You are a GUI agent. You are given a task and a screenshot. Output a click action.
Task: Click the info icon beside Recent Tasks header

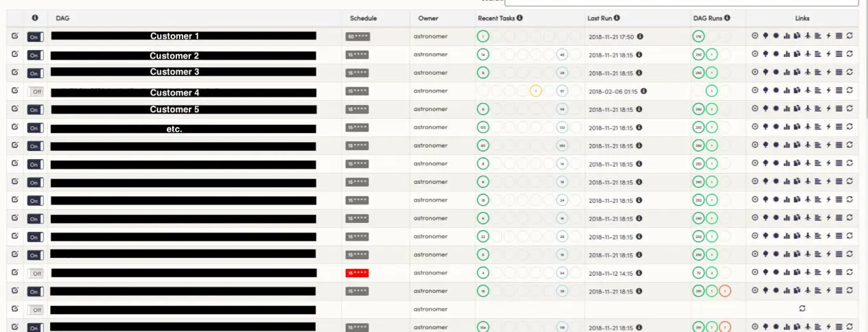519,18
